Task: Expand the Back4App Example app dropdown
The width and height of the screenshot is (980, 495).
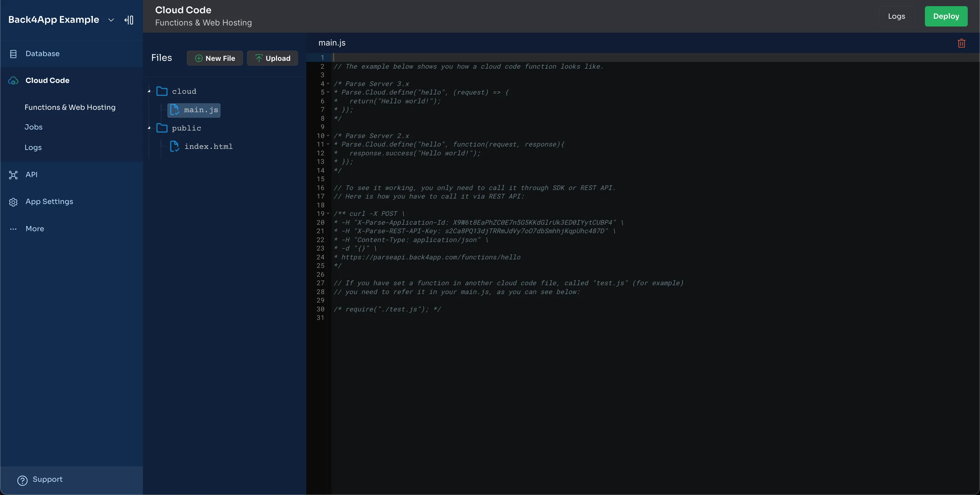Action: pos(111,20)
